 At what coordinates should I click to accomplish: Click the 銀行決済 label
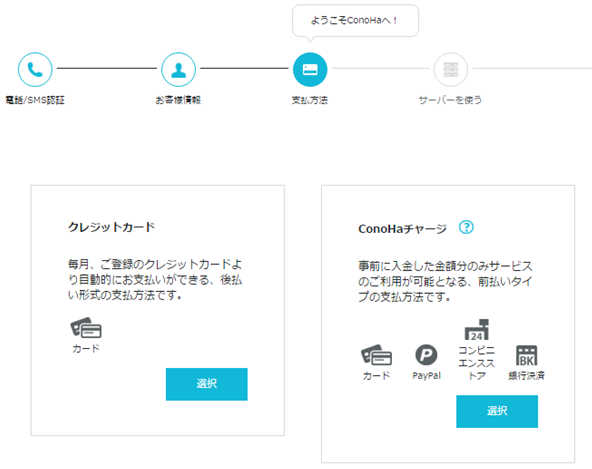(527, 376)
